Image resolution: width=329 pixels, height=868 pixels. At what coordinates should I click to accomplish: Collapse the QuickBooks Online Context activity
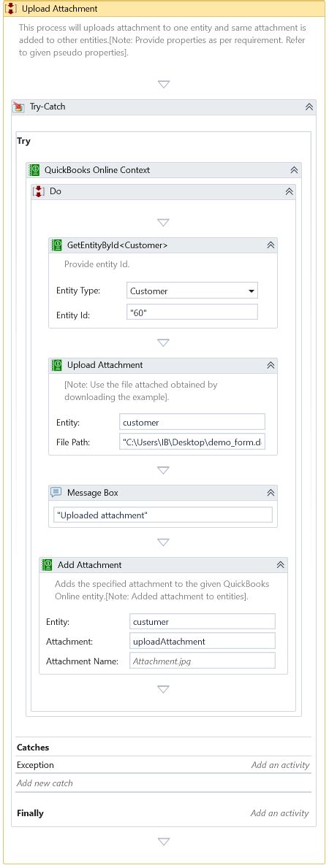coord(295,171)
